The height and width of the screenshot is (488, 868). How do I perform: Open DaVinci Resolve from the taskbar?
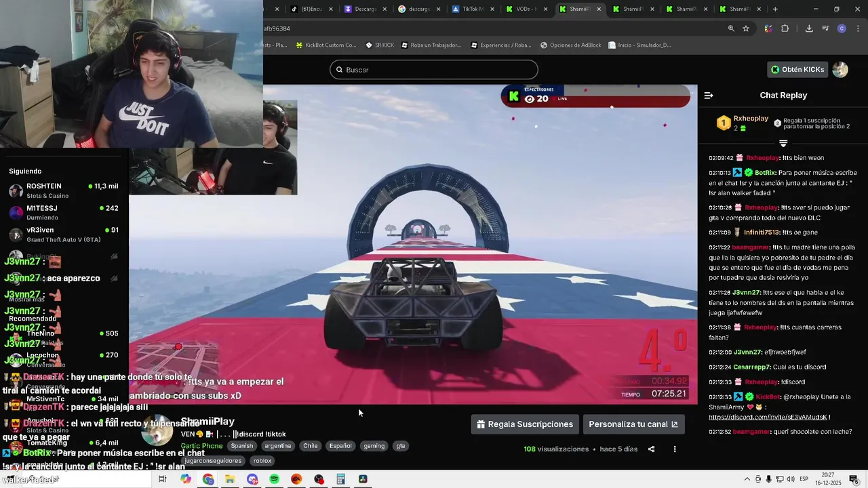click(x=363, y=479)
